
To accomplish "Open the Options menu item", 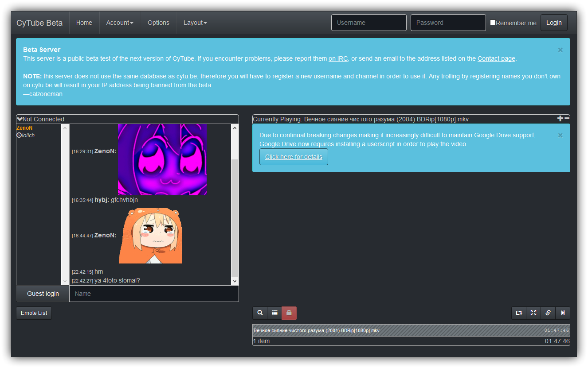I will tap(158, 23).
